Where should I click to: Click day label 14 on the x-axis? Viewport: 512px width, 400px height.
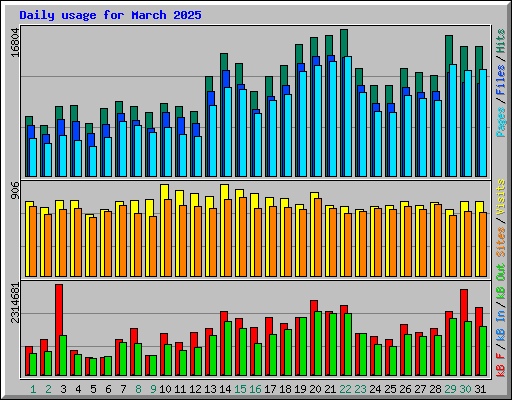[x=225, y=389]
